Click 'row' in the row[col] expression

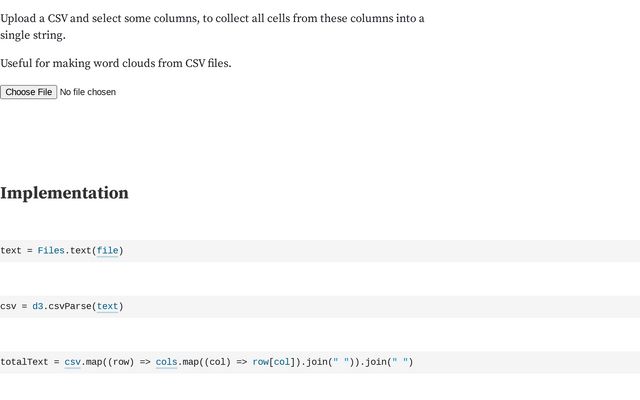coord(260,362)
